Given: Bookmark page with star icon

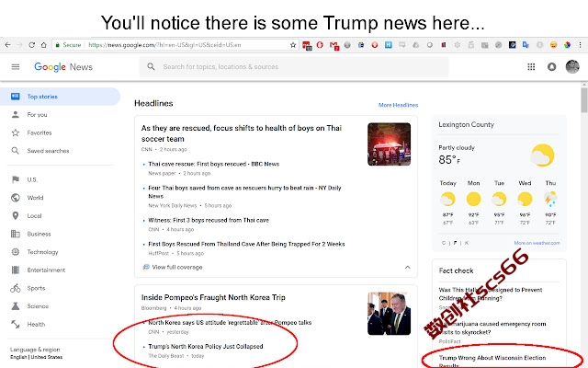Looking at the screenshot, I should 293,45.
